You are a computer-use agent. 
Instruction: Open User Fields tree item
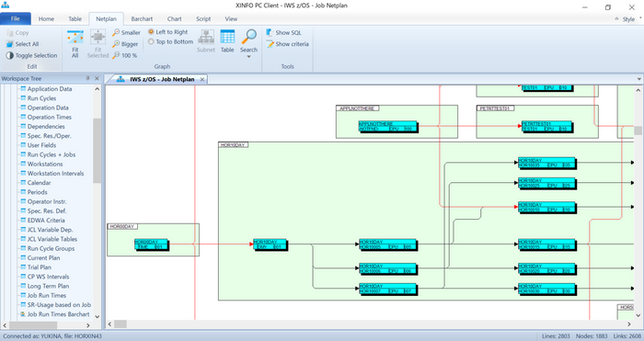tap(41, 145)
